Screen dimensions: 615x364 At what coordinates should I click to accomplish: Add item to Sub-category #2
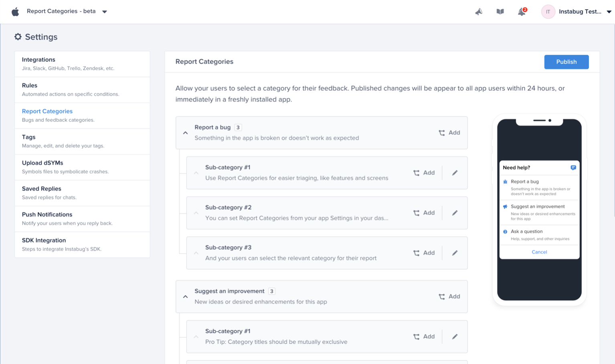point(424,213)
